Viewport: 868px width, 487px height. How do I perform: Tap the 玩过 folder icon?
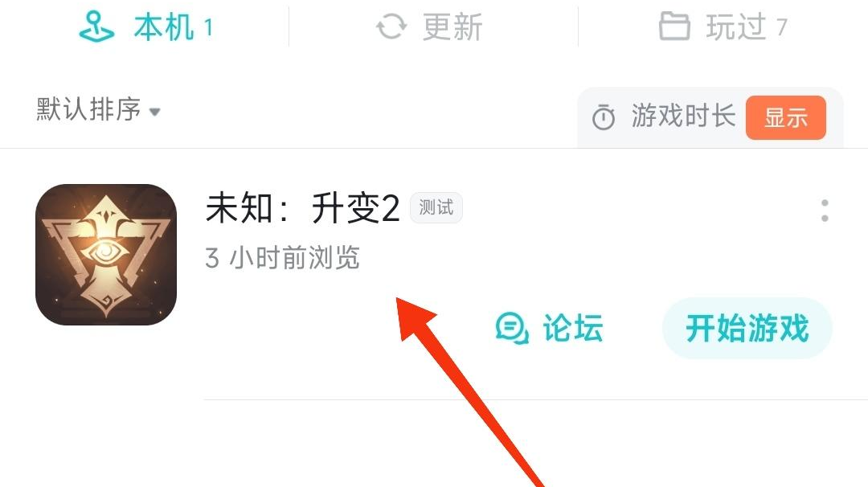coord(674,26)
